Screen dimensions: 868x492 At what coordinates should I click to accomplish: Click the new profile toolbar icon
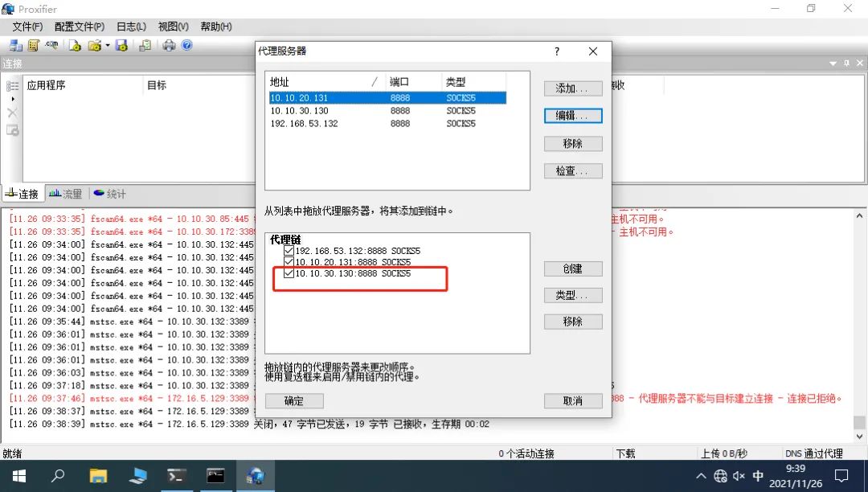pyautogui.click(x=75, y=45)
